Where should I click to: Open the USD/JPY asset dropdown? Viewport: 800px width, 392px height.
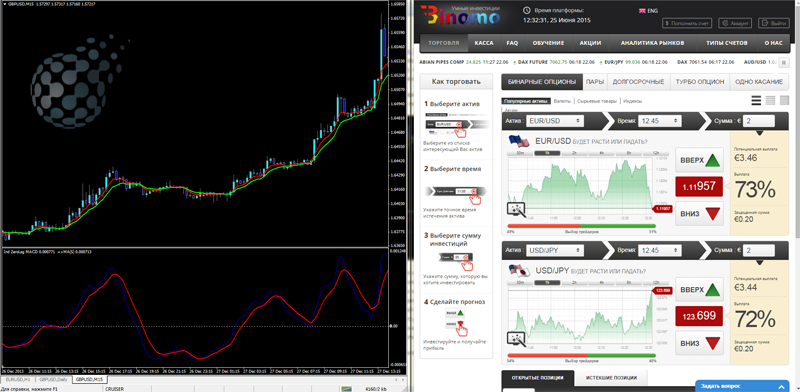pyautogui.click(x=555, y=251)
